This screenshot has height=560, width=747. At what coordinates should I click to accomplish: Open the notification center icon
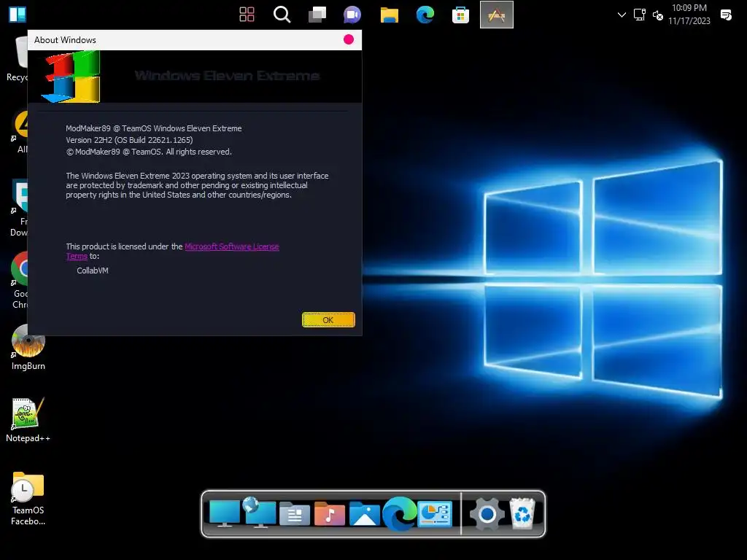point(726,15)
